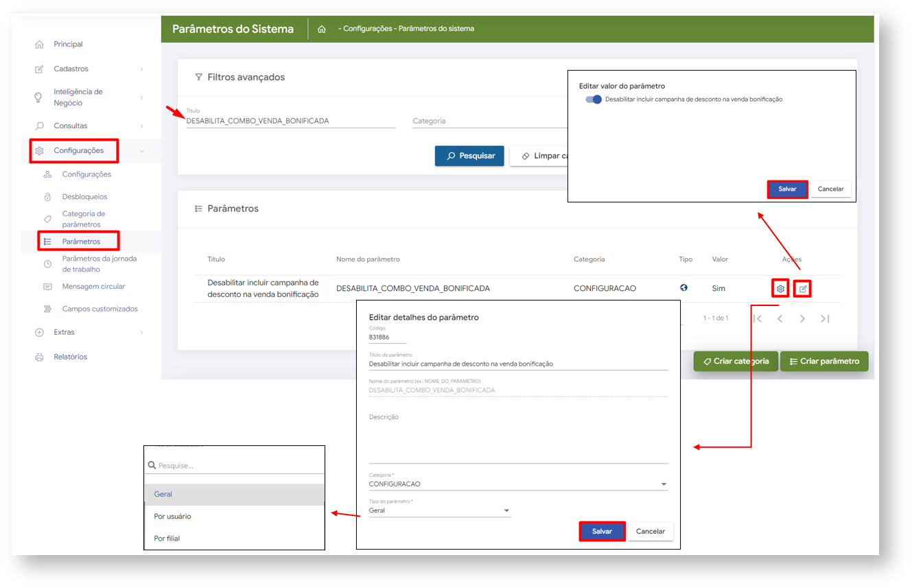Click the Título do parâmetro input field
Image resolution: width=912 pixels, height=588 pixels.
pos(518,364)
